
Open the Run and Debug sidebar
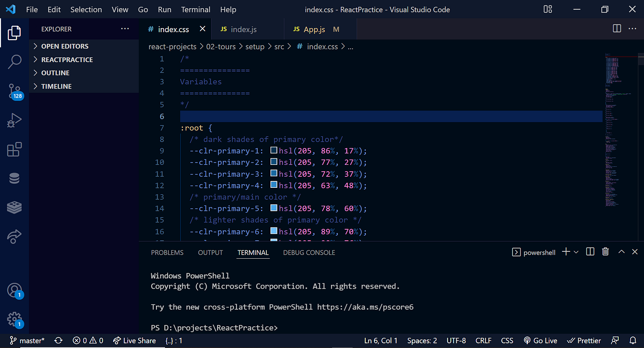[x=14, y=120]
